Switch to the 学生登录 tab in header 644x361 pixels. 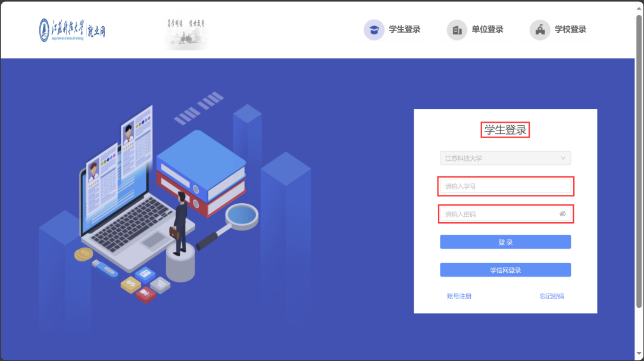[x=405, y=30]
